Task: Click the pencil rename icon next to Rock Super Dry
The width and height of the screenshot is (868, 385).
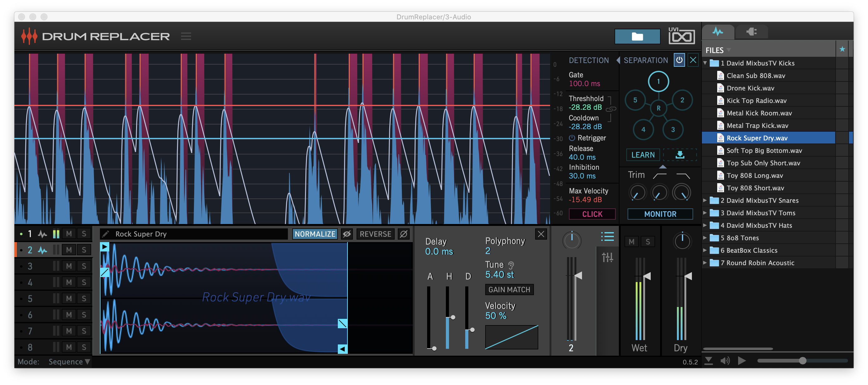Action: [x=106, y=234]
